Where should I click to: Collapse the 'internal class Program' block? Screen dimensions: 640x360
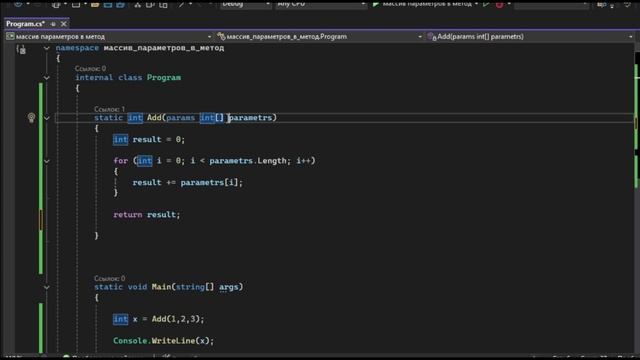[x=47, y=78]
